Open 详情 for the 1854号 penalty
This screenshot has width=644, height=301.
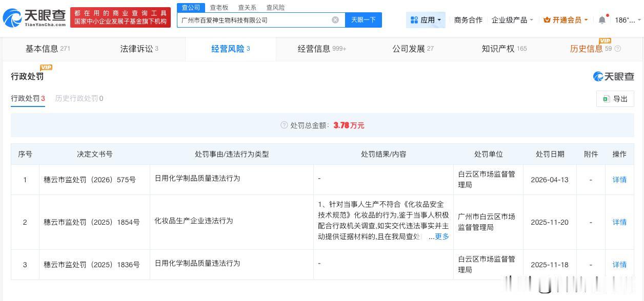click(x=619, y=222)
